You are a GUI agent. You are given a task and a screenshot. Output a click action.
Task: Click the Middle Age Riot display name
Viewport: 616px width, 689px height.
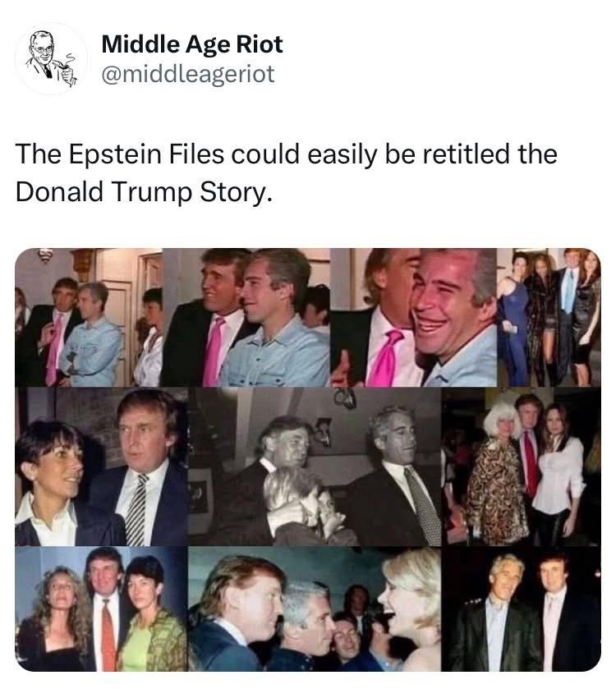192,44
